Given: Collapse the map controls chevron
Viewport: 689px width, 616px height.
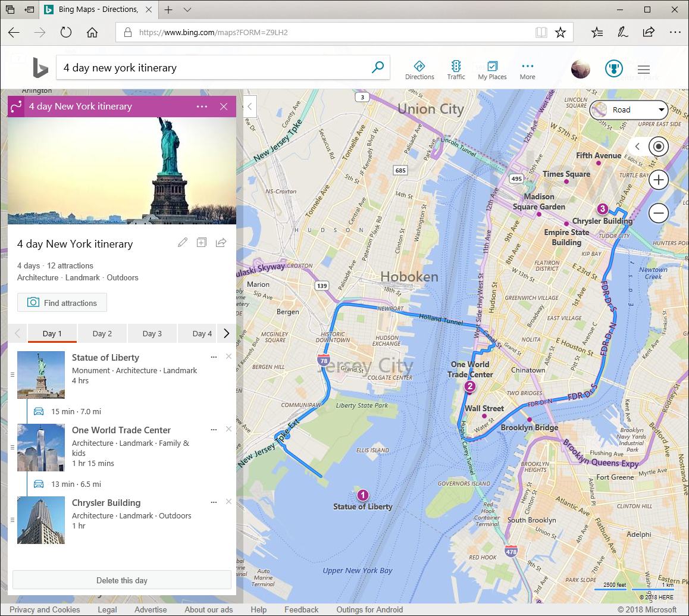Looking at the screenshot, I should (x=638, y=146).
